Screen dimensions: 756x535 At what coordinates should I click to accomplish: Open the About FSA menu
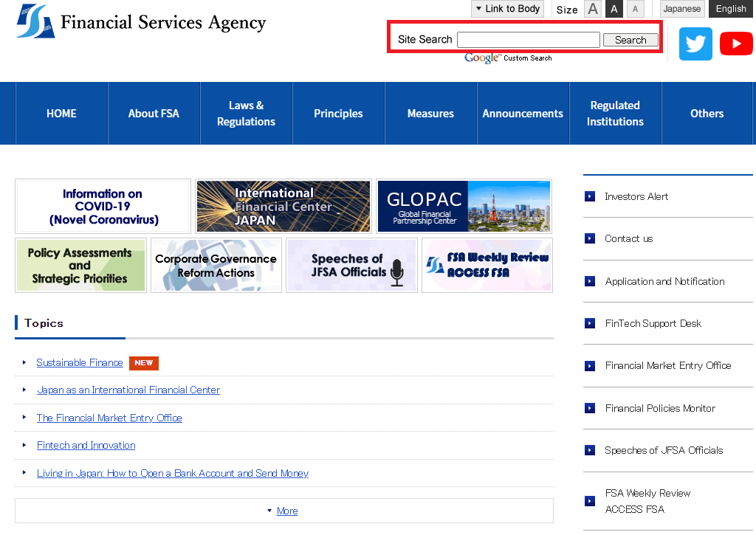tap(154, 113)
